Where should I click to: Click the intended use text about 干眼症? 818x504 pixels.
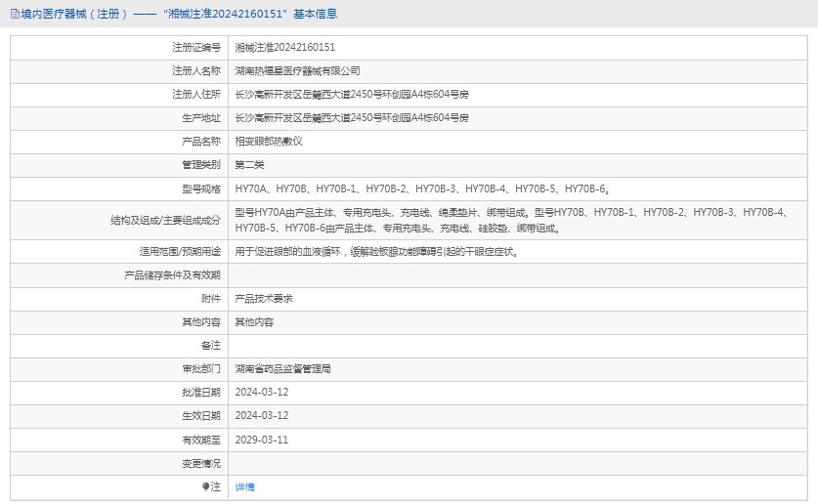point(375,252)
